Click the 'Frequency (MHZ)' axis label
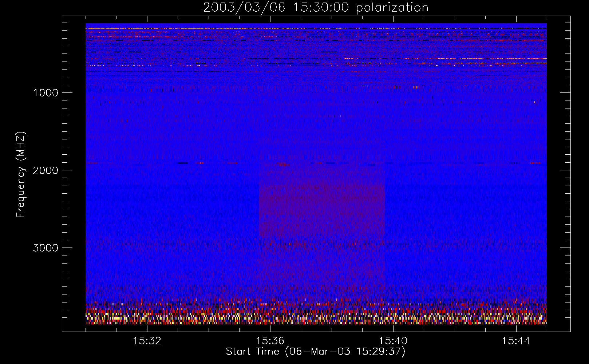This screenshot has height=364, width=589. [x=21, y=175]
